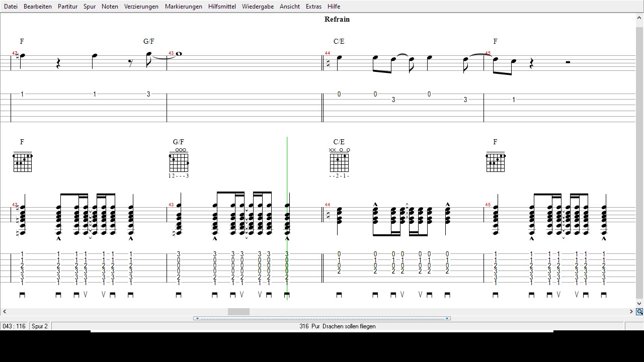Click bar number 45 on the lower track
The height and width of the screenshot is (362, 644).
point(488,205)
